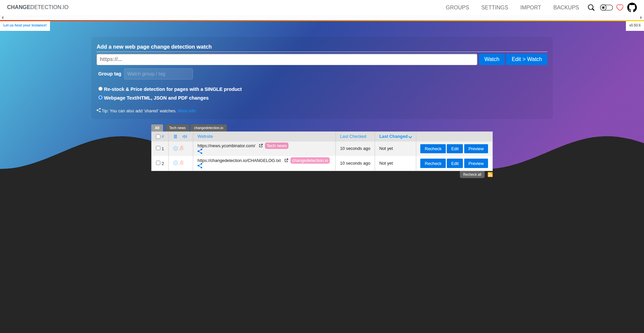
Task: Click the pink changedetection.io tag
Action: tap(310, 160)
